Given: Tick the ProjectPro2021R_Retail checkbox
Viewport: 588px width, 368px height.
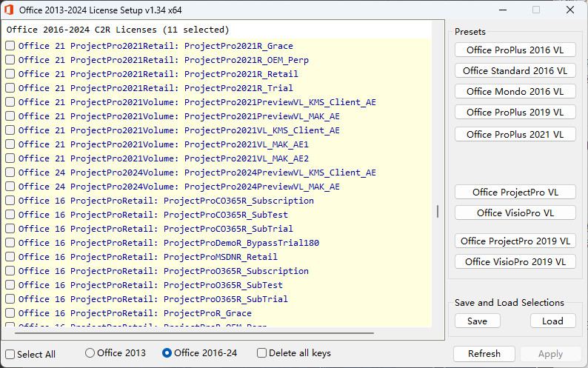Looking at the screenshot, I should (x=10, y=74).
